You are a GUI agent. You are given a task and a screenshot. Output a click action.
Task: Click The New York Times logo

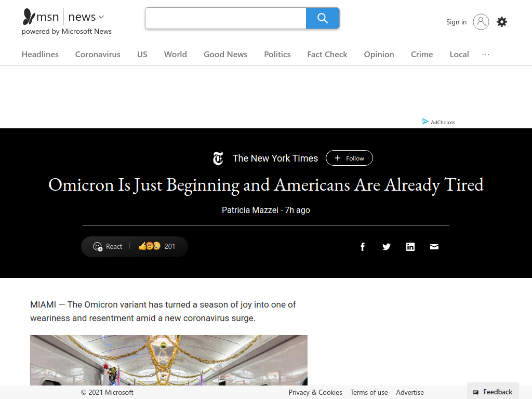tap(218, 158)
